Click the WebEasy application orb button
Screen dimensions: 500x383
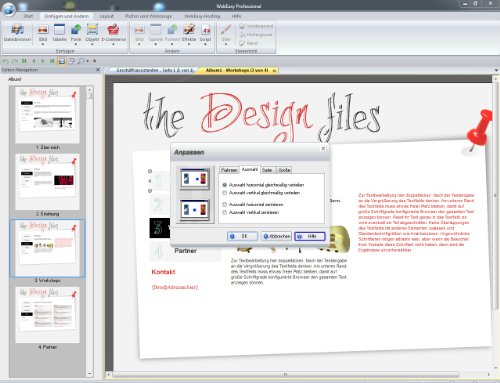coord(9,9)
